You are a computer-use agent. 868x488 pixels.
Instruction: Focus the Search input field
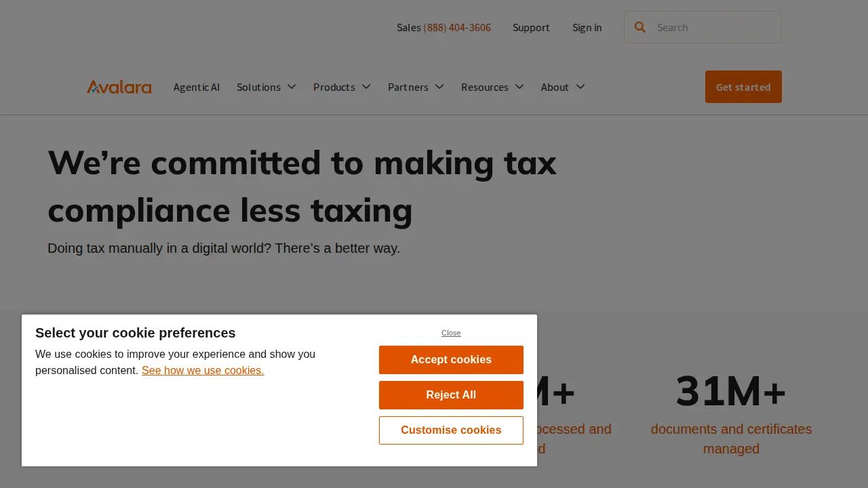[x=703, y=27]
